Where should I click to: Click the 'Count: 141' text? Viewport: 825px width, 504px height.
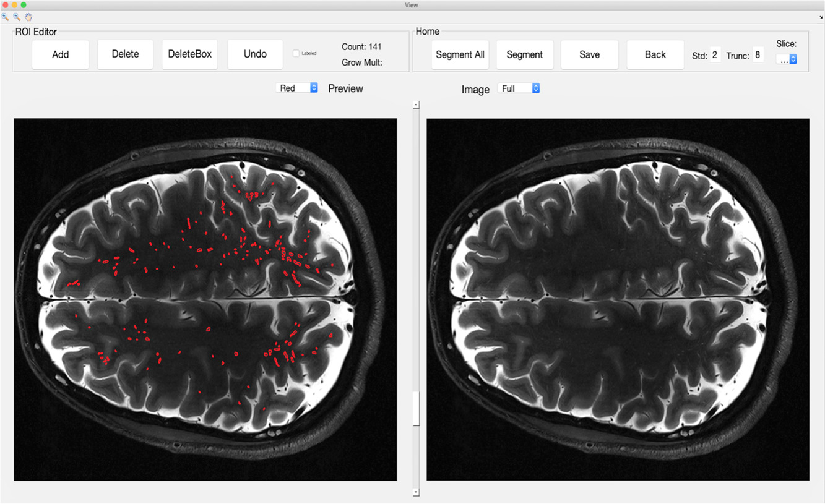click(361, 47)
